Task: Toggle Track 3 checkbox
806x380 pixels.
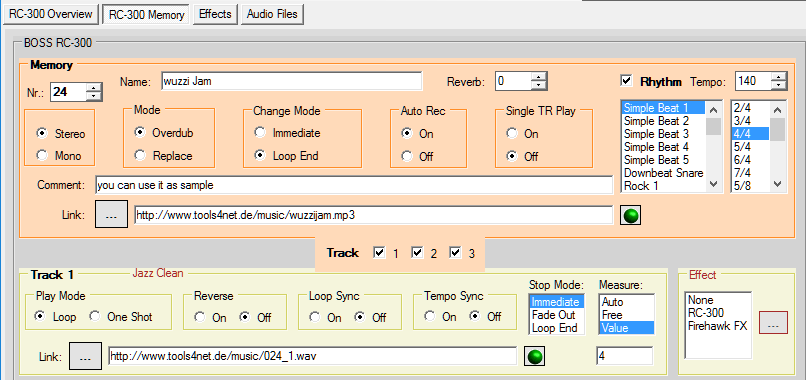Action: click(x=455, y=252)
